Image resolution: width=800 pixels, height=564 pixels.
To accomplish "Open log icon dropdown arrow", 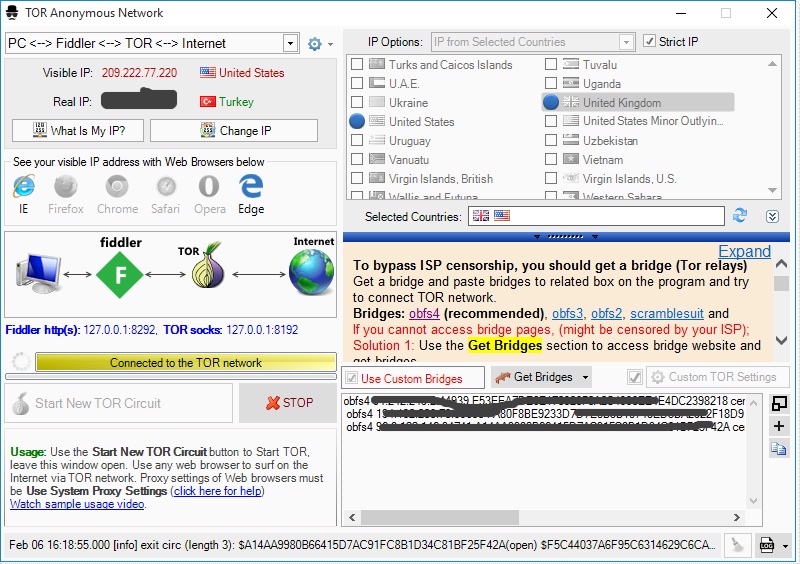I will (785, 546).
